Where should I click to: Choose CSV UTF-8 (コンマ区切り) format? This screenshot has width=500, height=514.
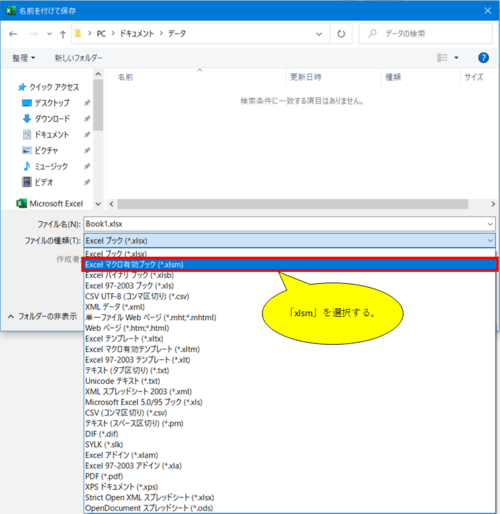pyautogui.click(x=137, y=296)
